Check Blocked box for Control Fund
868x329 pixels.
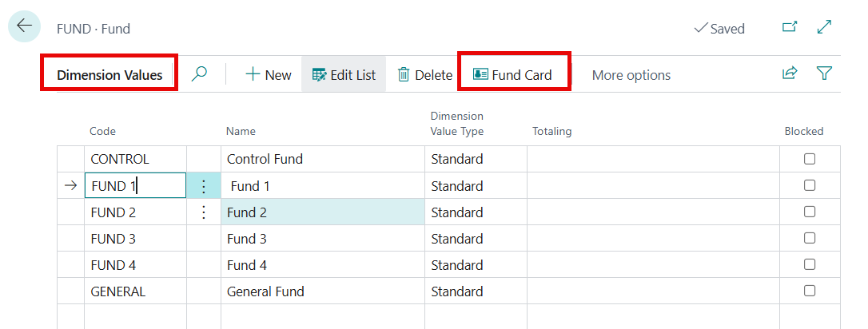coord(810,159)
